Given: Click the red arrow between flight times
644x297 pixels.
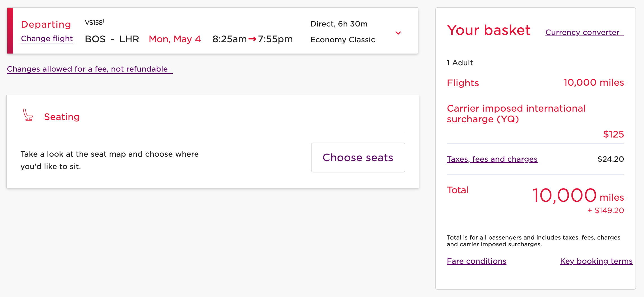Looking at the screenshot, I should (252, 39).
